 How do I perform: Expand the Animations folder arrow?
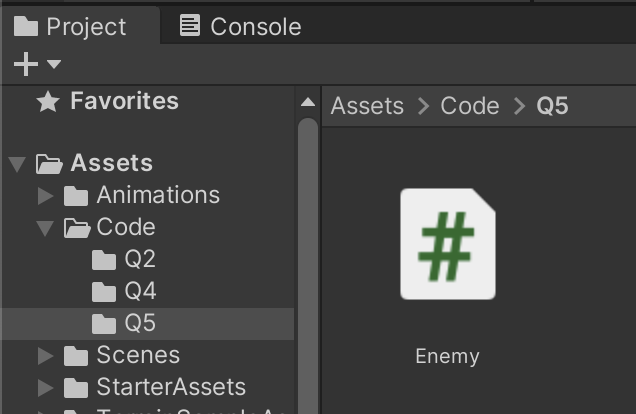(x=45, y=195)
